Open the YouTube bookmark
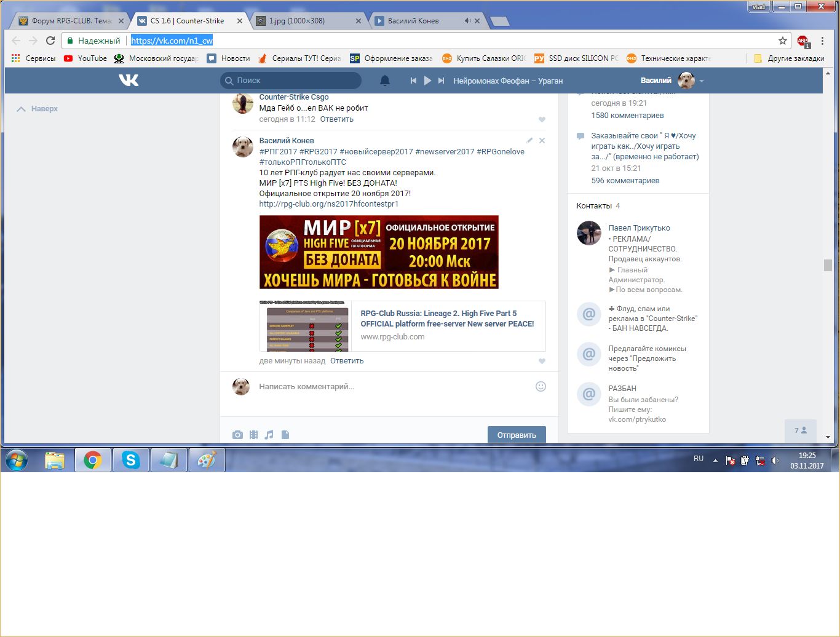This screenshot has width=840, height=637. [85, 58]
